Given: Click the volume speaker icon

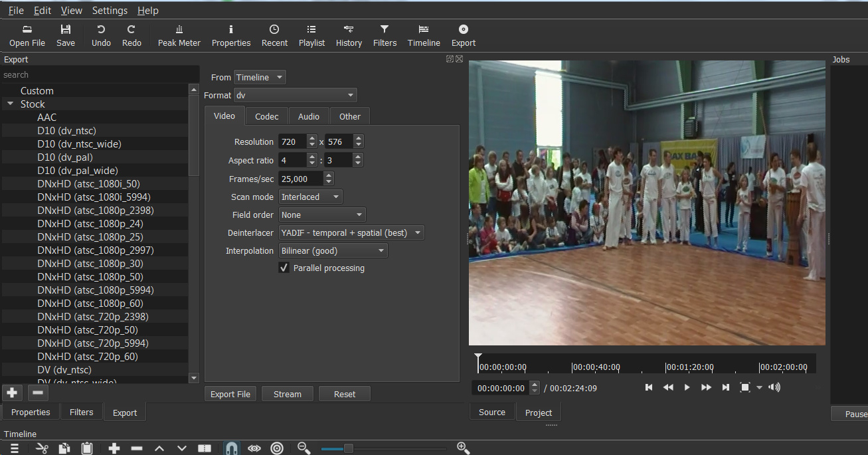Looking at the screenshot, I should click(774, 387).
